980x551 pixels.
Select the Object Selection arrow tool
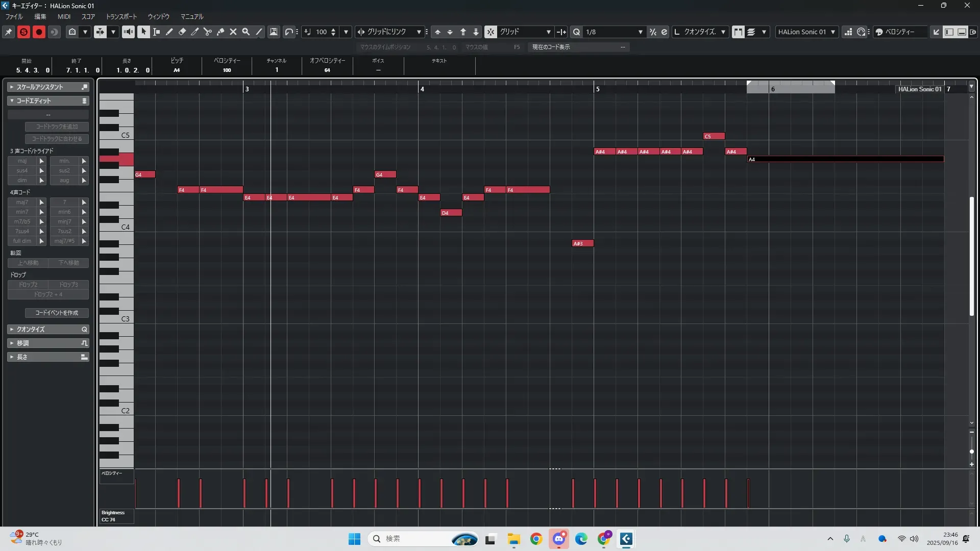[143, 32]
